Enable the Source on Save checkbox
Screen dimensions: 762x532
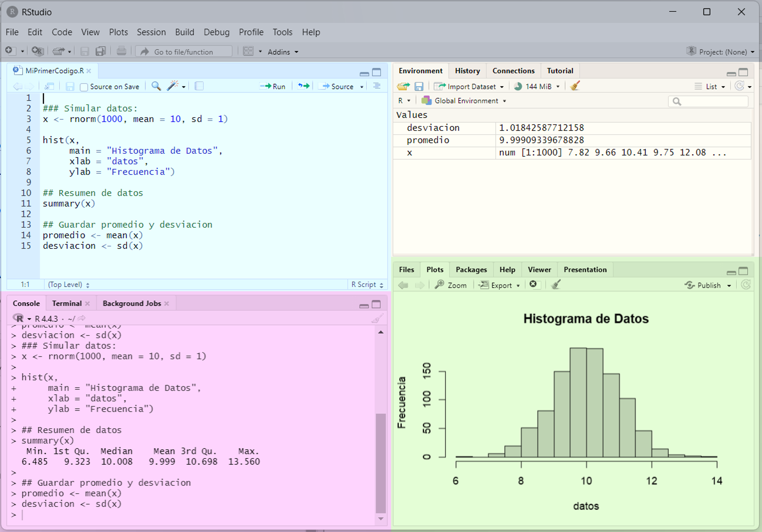point(84,87)
